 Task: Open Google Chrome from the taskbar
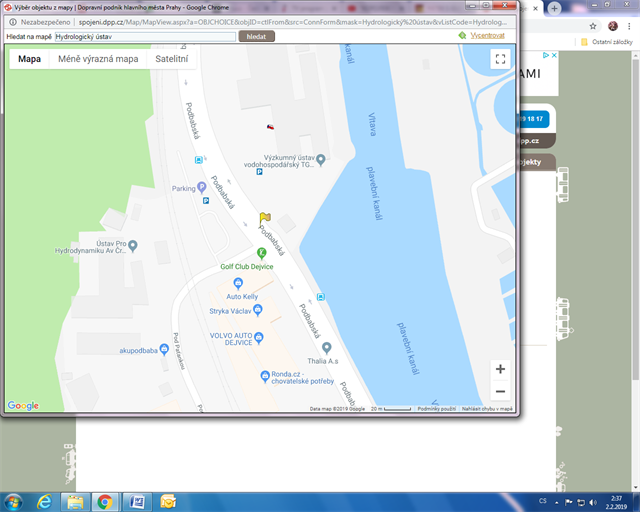coord(105,502)
